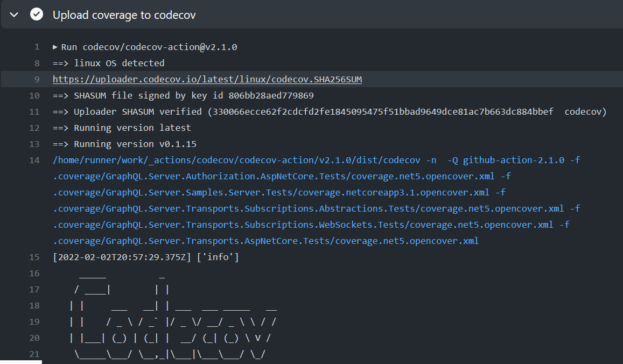This screenshot has width=623, height=364.
Task: Collapse the Upload coverage to codecov step
Action: [x=15, y=15]
